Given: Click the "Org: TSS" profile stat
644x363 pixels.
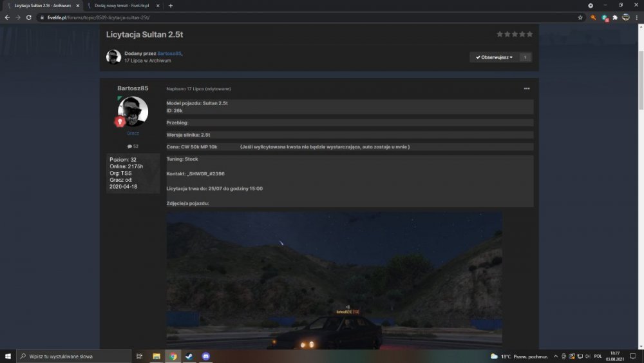Looking at the screenshot, I should point(121,173).
